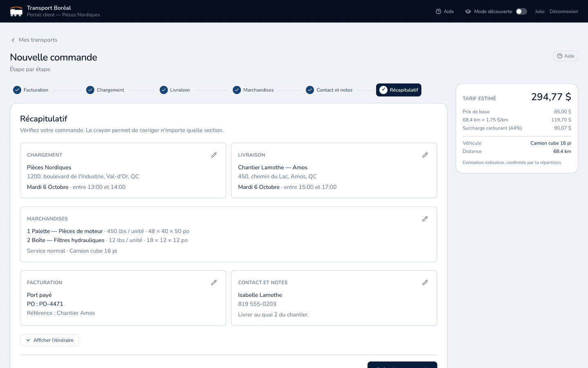
Task: Go to the Contact et notes step
Action: pos(329,90)
